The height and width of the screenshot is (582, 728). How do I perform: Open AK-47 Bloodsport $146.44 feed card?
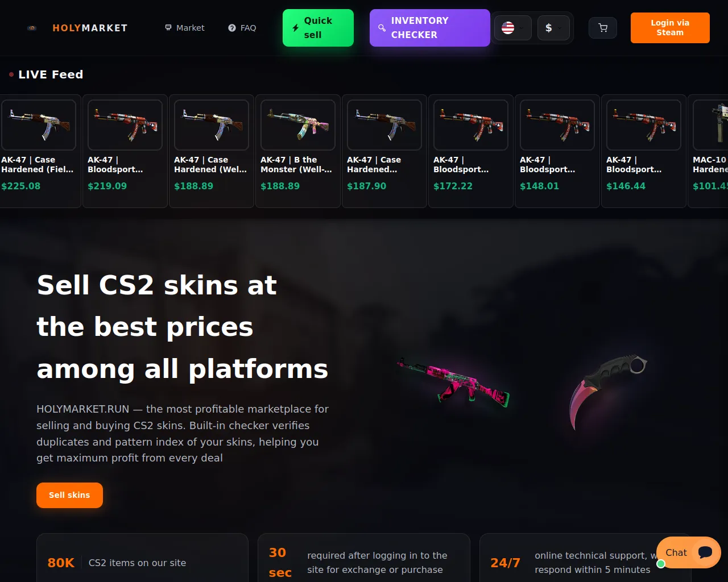click(x=644, y=151)
